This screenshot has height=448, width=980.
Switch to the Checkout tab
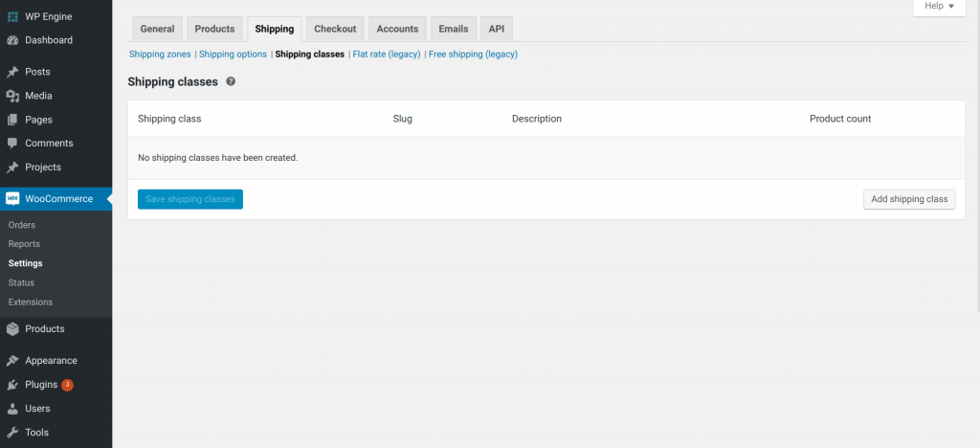(335, 29)
